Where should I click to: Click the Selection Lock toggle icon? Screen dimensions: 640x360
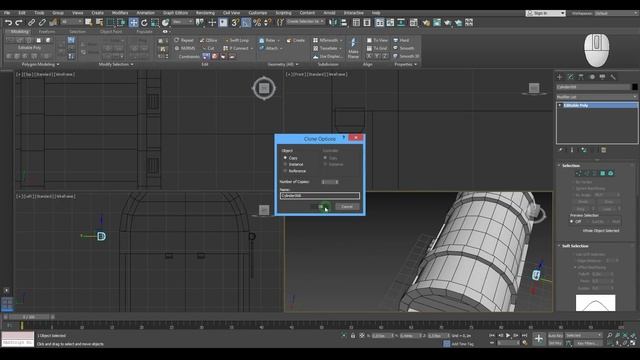coord(353,336)
